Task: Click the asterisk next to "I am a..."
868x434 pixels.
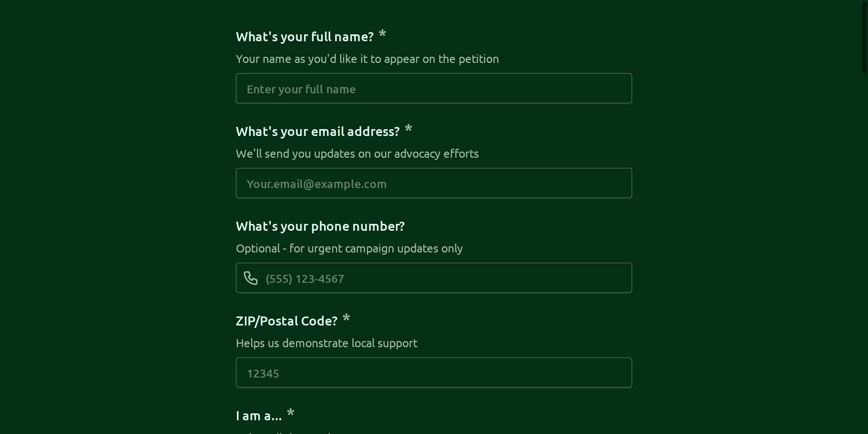Action: 290,413
